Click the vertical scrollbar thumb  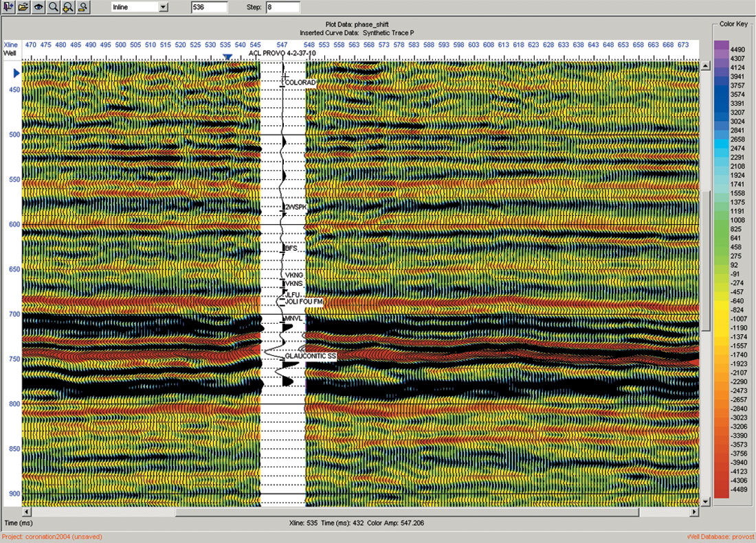click(x=705, y=261)
